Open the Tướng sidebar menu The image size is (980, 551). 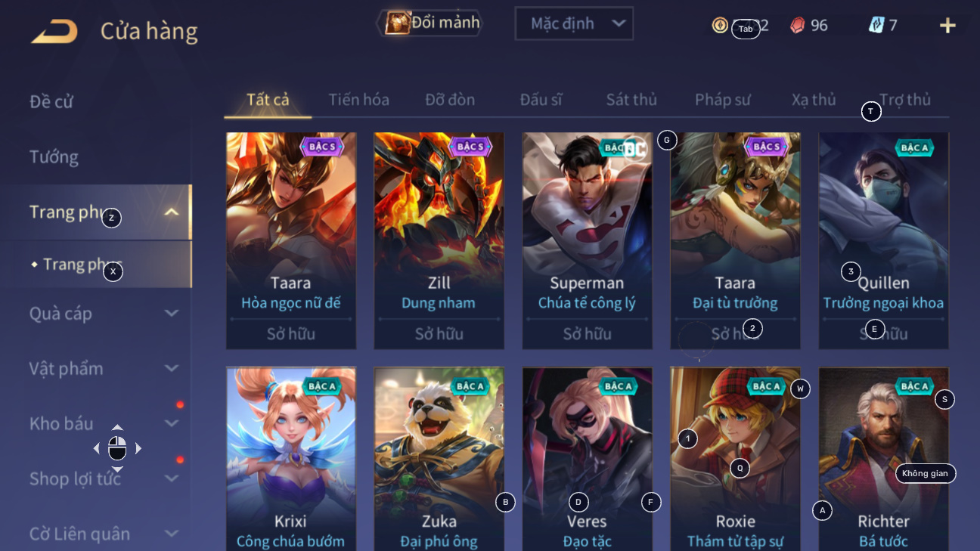(x=54, y=157)
